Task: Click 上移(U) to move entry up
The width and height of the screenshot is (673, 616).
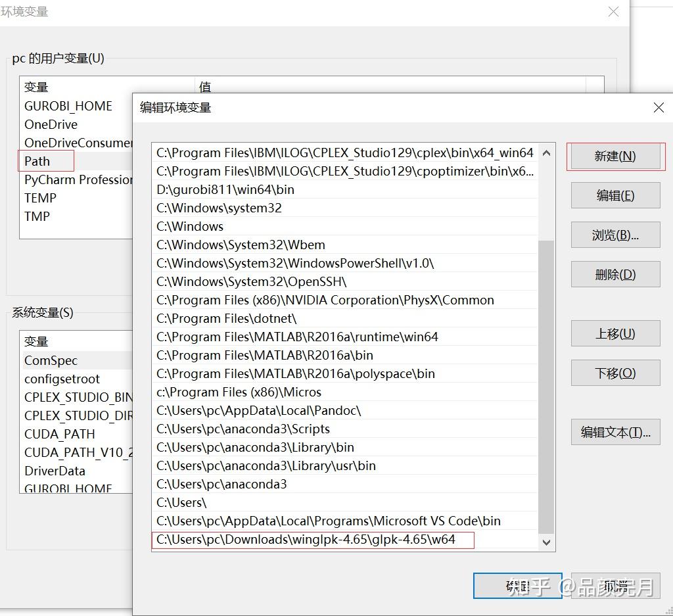Action: 615,333
